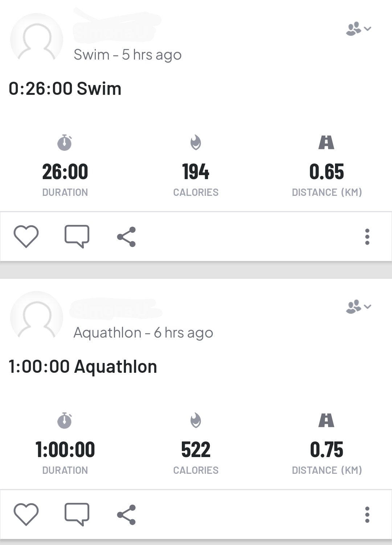Like the Swim workout post
This screenshot has height=545, width=392.
pos(26,237)
